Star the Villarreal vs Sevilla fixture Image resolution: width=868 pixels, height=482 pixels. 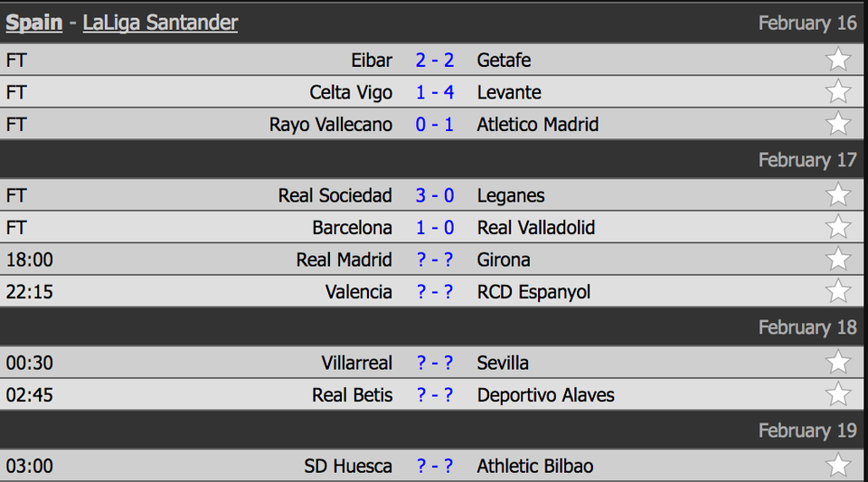pos(837,363)
